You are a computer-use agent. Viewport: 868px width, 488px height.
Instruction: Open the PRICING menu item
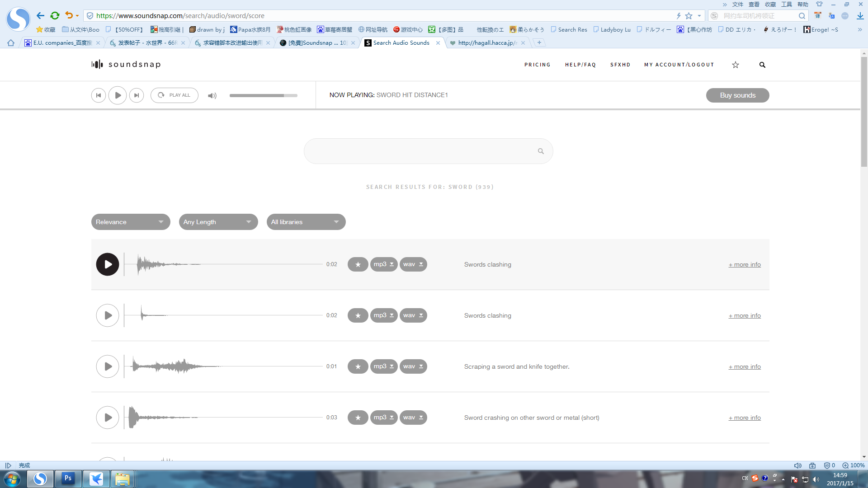tap(538, 65)
